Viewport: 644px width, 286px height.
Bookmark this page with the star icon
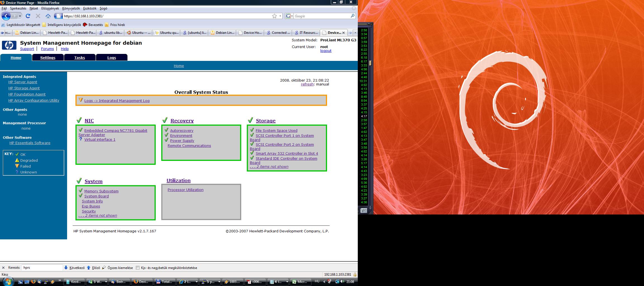click(x=274, y=16)
